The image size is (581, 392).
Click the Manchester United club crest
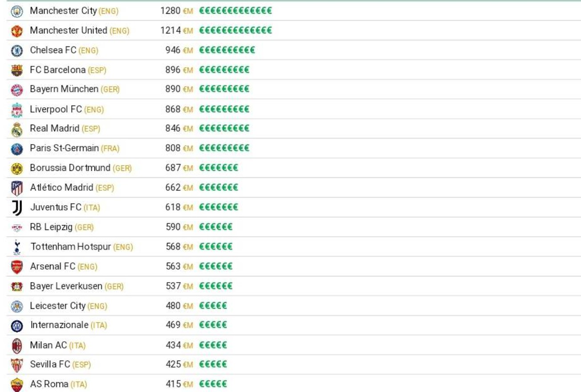coord(16,31)
